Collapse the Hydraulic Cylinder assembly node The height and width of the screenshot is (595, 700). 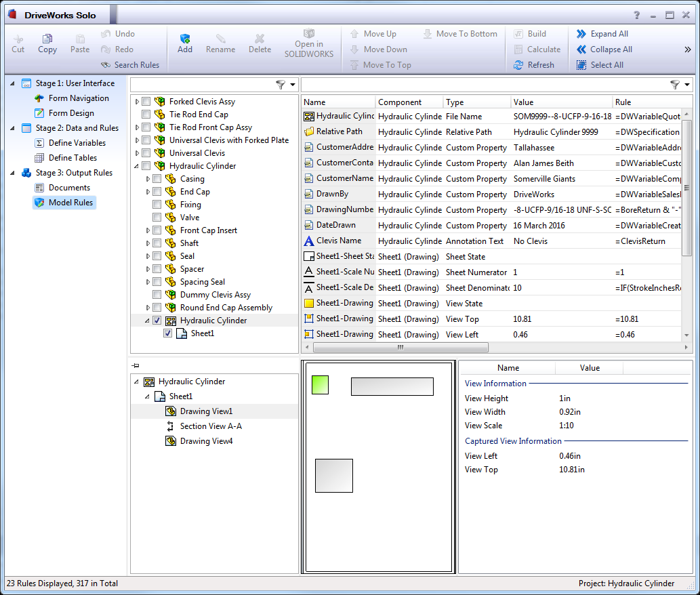pos(137,166)
